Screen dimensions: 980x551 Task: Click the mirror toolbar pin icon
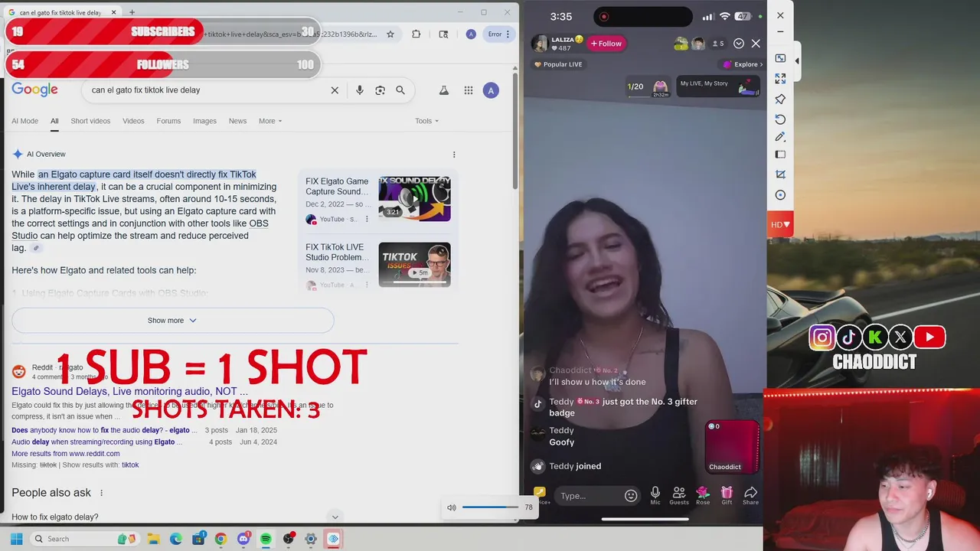click(x=780, y=99)
